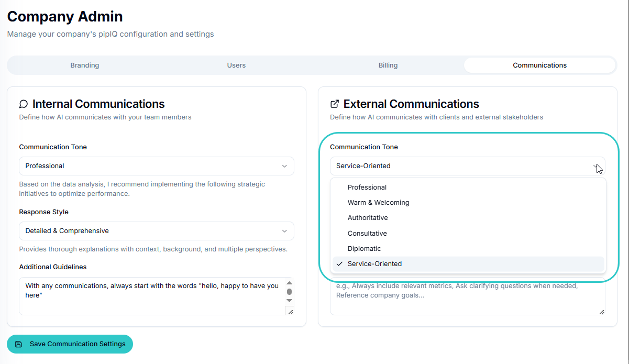
Task: Expand the Response Style dropdown
Action: pos(157,231)
